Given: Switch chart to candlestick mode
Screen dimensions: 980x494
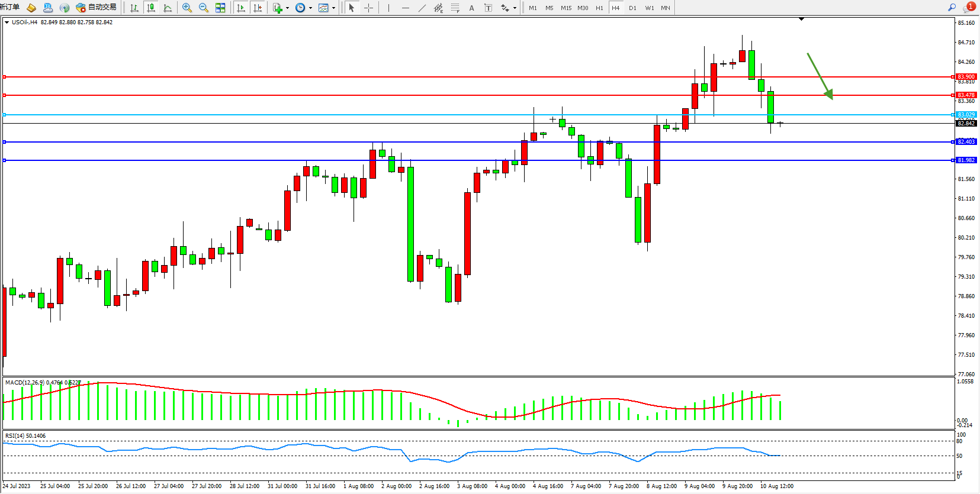Looking at the screenshot, I should [x=151, y=8].
